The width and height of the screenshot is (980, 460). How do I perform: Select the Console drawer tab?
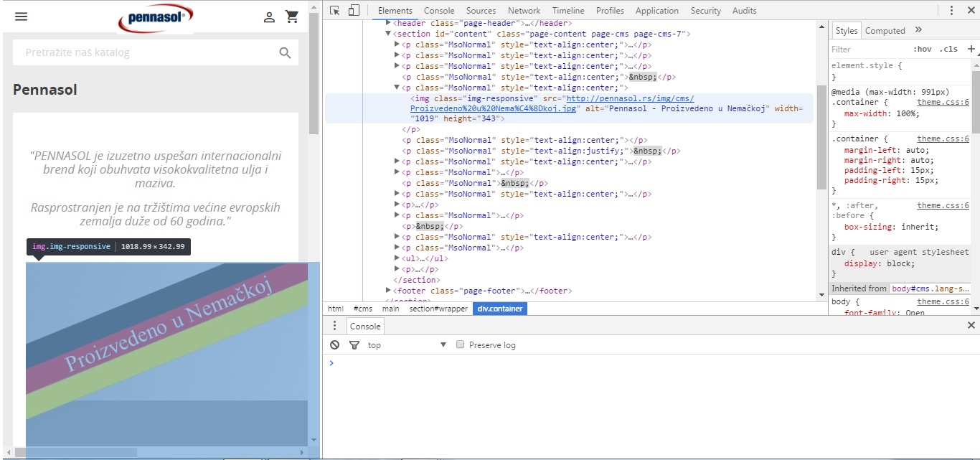point(365,326)
